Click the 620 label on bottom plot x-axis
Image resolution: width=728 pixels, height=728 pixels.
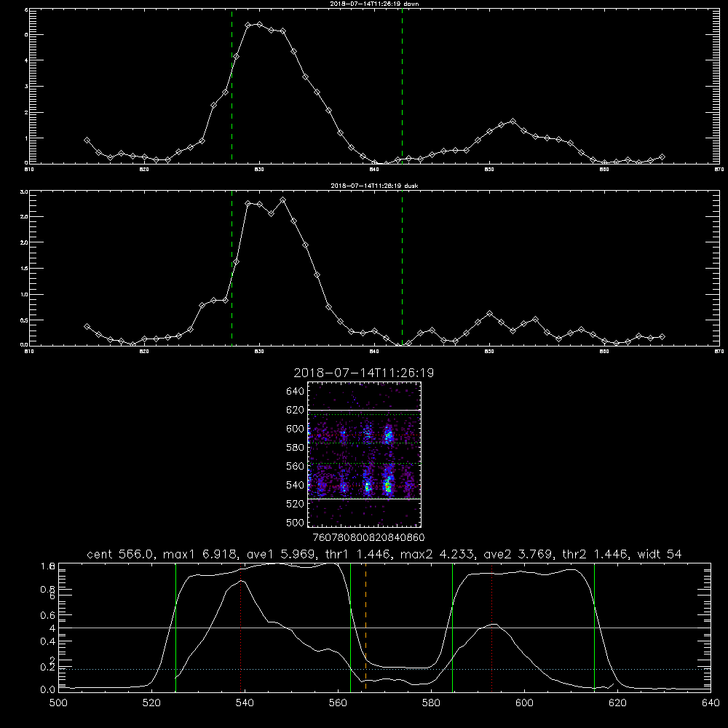click(x=618, y=703)
